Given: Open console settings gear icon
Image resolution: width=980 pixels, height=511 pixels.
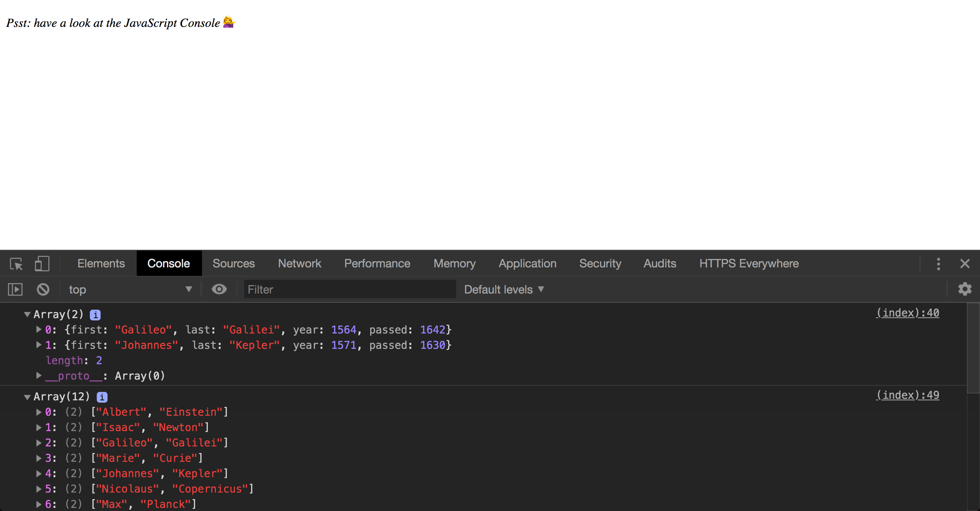Looking at the screenshot, I should click(x=965, y=289).
